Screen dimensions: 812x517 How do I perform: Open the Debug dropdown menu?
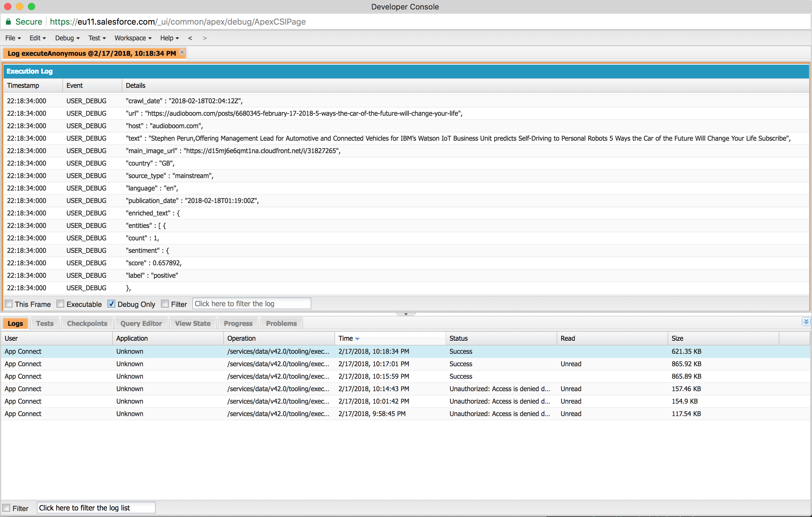[x=67, y=38]
